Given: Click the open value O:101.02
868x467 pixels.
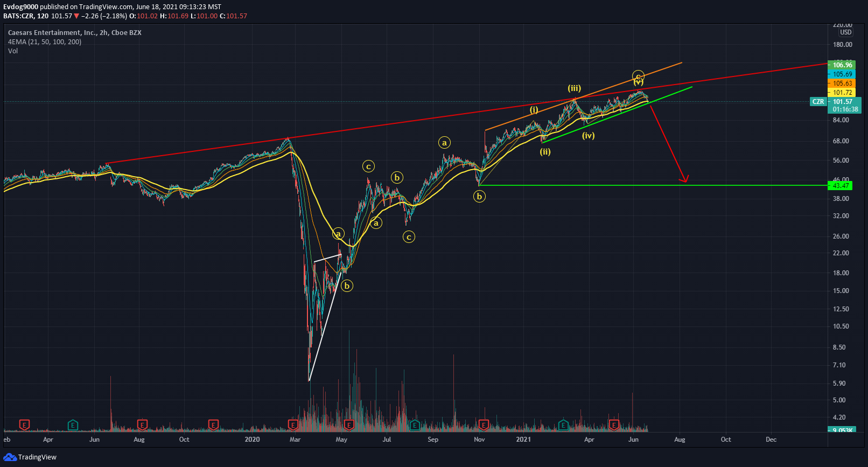Looking at the screenshot, I should coord(144,16).
